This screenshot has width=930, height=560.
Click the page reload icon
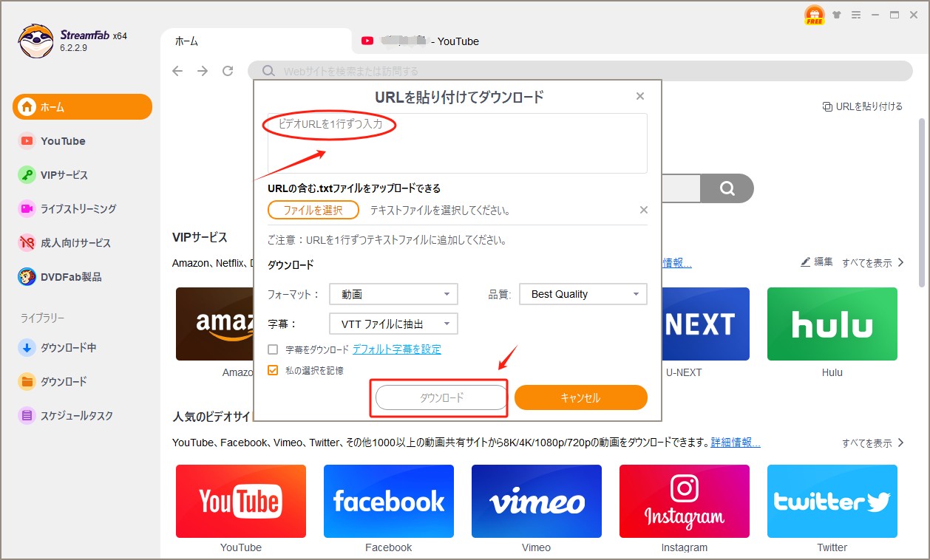pyautogui.click(x=228, y=71)
